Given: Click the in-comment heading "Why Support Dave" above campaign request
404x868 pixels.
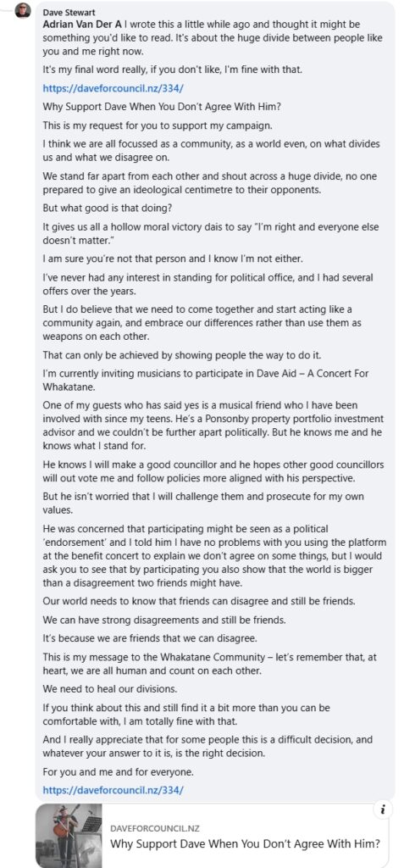Looking at the screenshot, I should pos(172,107).
